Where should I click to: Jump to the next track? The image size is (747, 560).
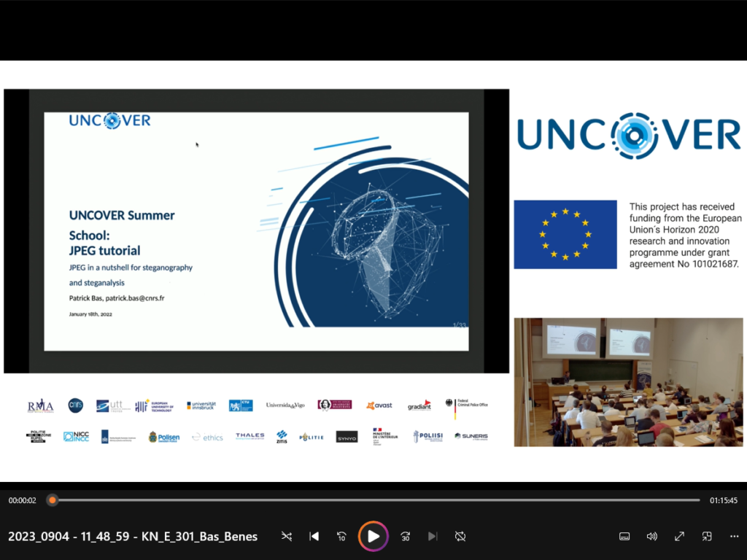[x=433, y=536]
